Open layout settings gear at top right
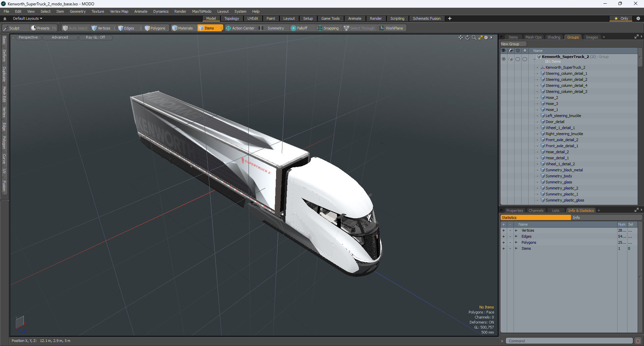Image resolution: width=644 pixels, height=346 pixels. click(638, 18)
